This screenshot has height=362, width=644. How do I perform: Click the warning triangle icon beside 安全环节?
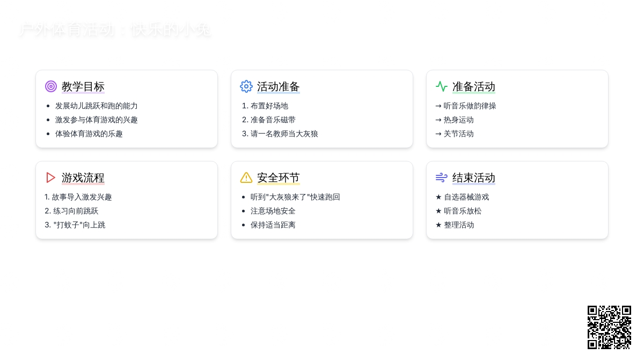(246, 178)
